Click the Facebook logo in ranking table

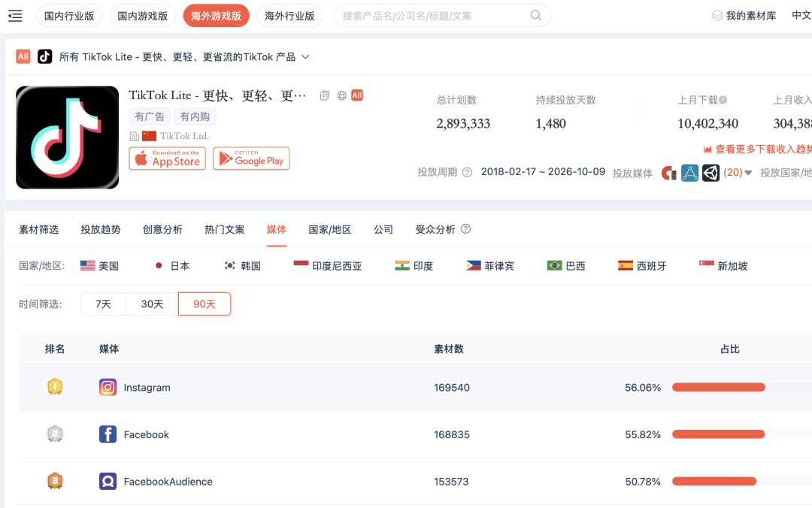(108, 434)
